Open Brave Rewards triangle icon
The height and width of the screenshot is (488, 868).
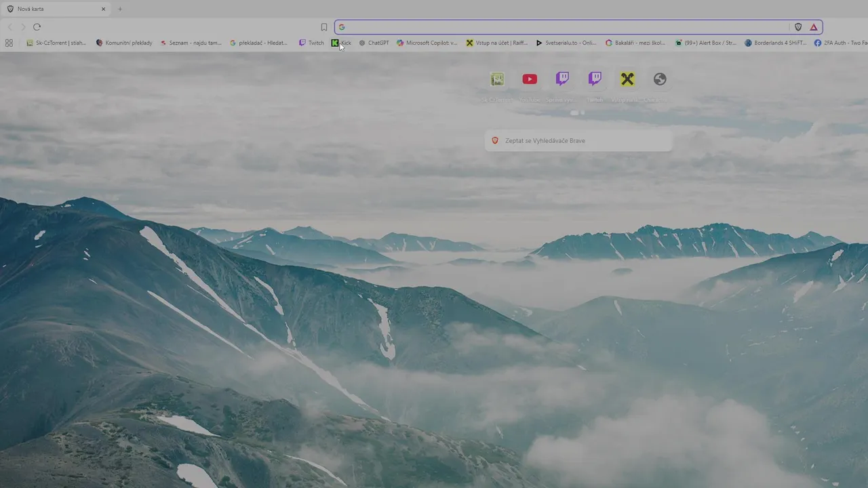[814, 27]
